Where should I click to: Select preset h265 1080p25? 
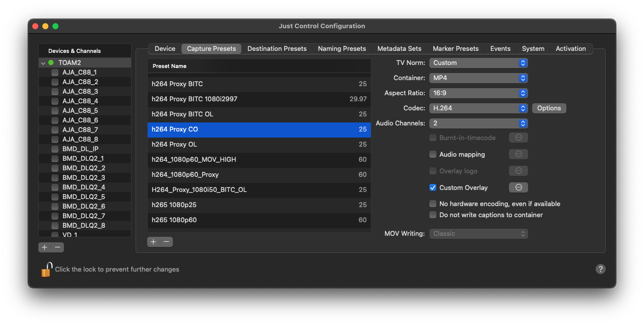259,205
